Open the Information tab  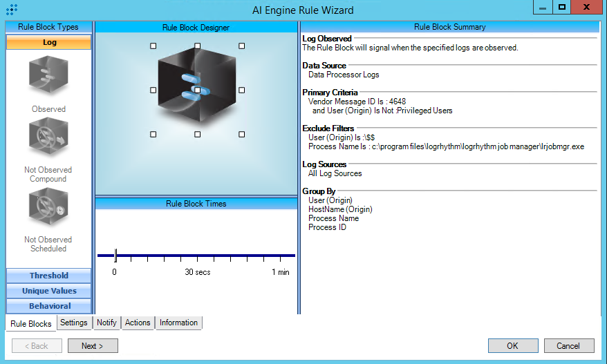(178, 323)
